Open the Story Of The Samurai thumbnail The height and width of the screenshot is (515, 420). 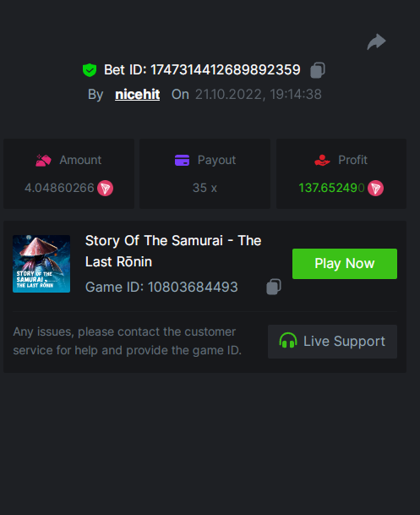pos(41,264)
